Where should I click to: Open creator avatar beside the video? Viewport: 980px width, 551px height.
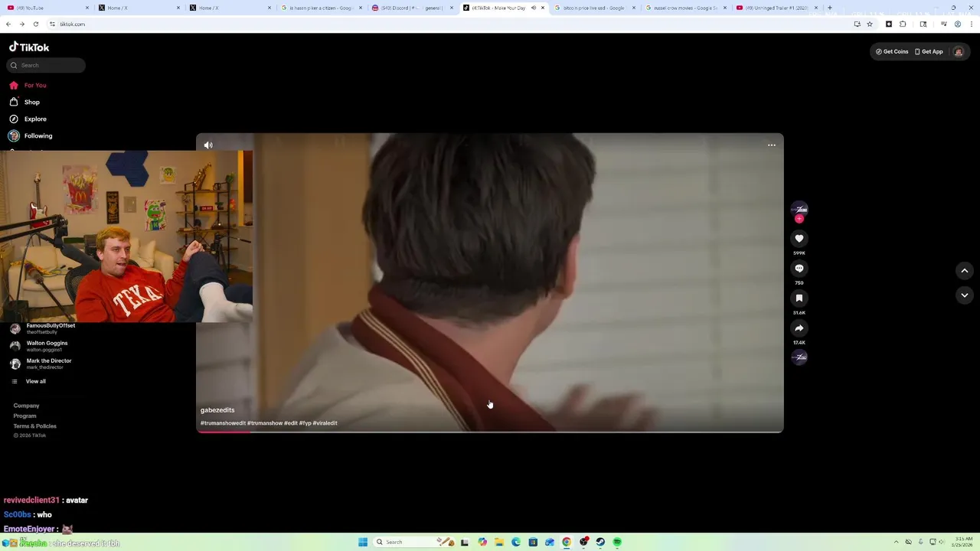[x=799, y=209]
